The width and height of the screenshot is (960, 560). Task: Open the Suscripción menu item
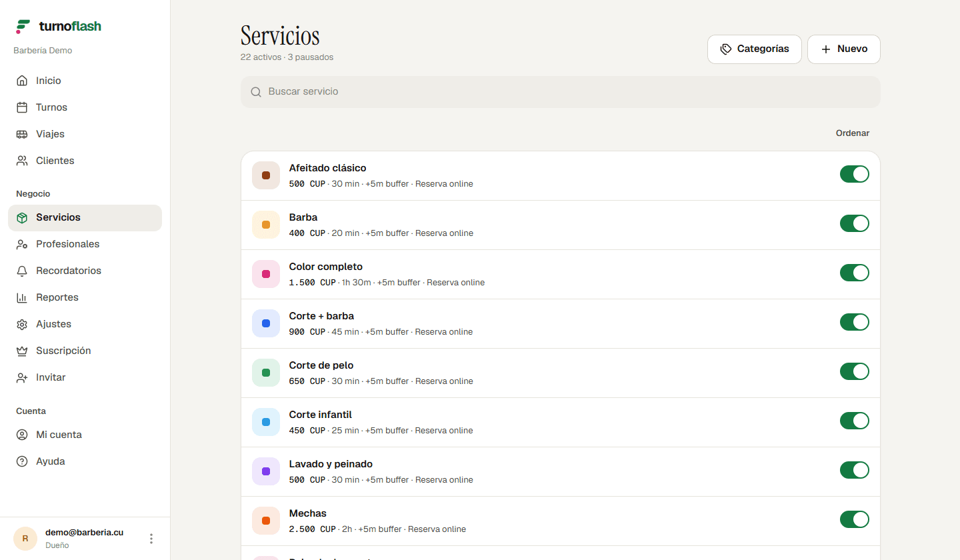click(85, 351)
